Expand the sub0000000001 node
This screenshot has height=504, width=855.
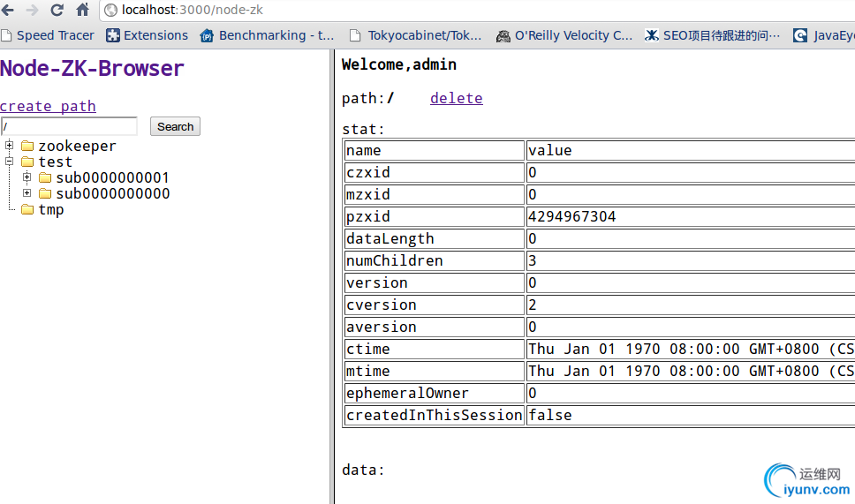pos(27,177)
